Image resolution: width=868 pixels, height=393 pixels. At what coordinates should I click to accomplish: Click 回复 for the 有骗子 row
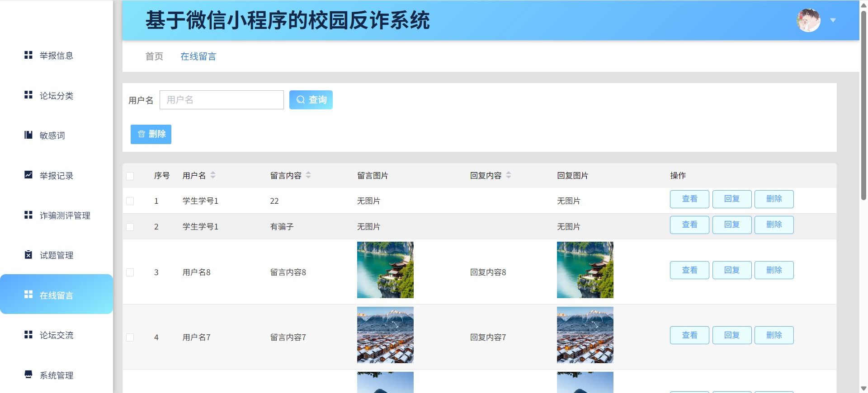732,225
